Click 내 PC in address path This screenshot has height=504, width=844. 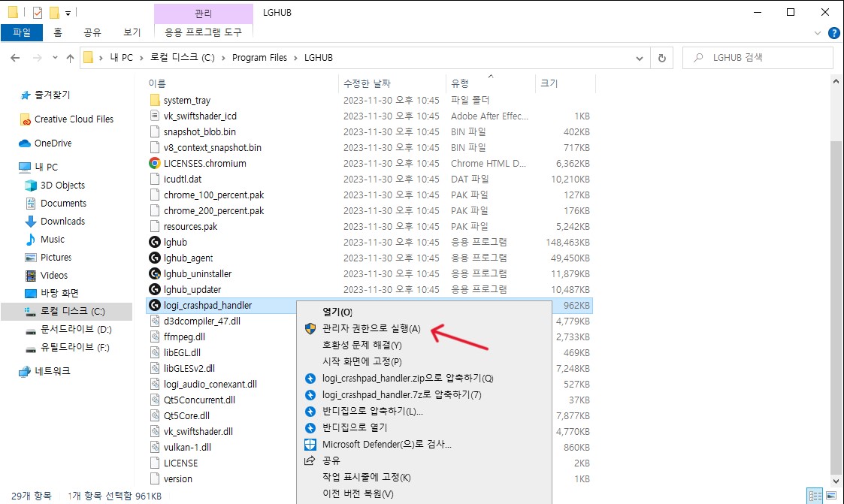pyautogui.click(x=122, y=58)
